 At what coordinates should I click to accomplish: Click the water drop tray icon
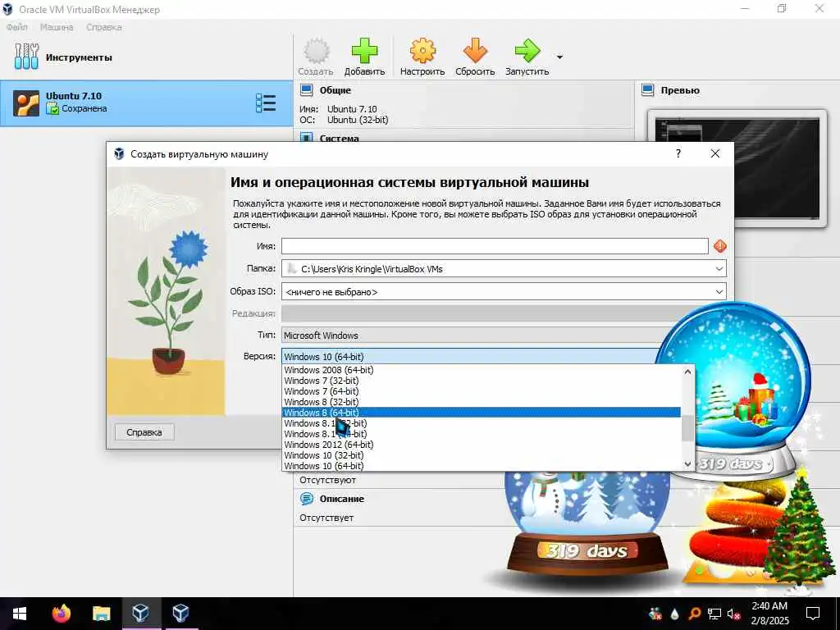674,614
